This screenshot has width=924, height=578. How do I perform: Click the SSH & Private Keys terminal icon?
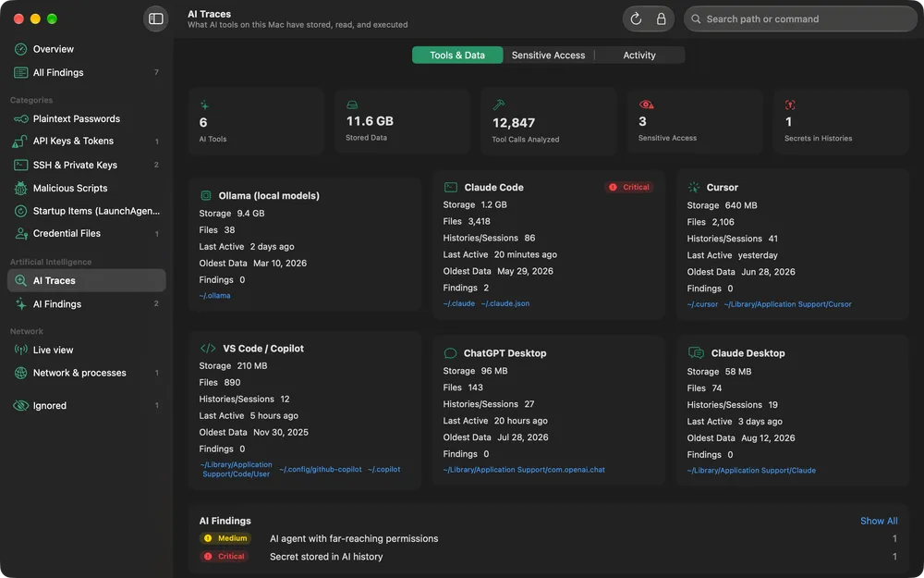click(20, 165)
